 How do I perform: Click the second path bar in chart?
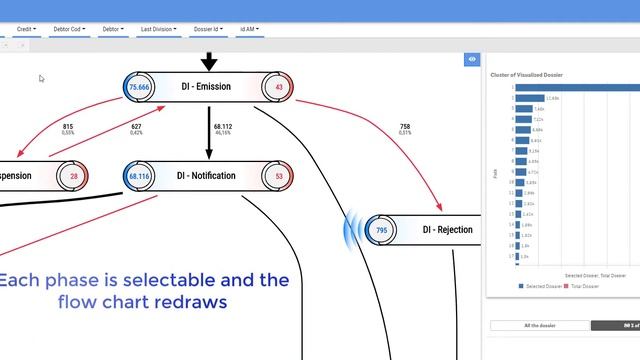(530, 98)
